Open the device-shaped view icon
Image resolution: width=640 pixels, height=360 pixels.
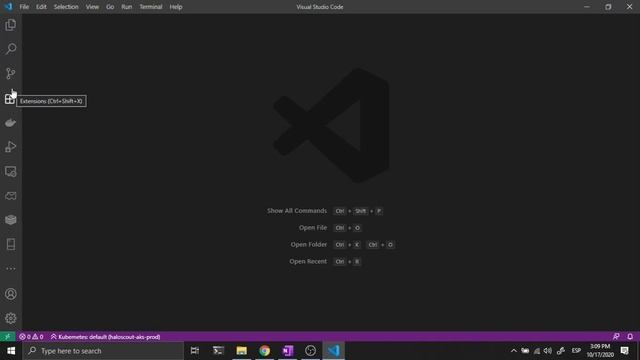click(x=11, y=244)
